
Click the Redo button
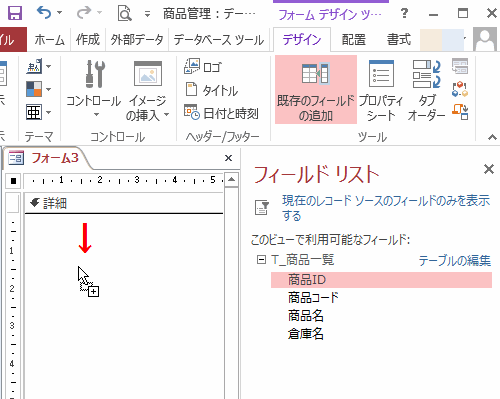pos(84,13)
